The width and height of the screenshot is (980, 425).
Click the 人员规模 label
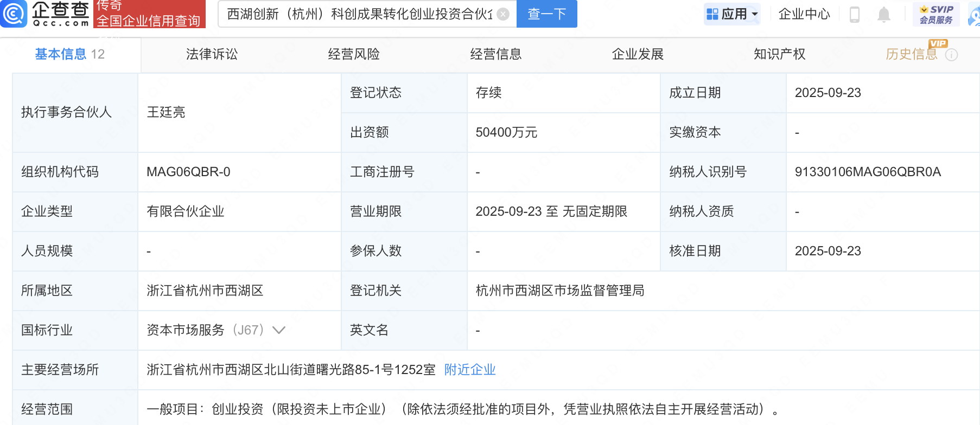[47, 251]
